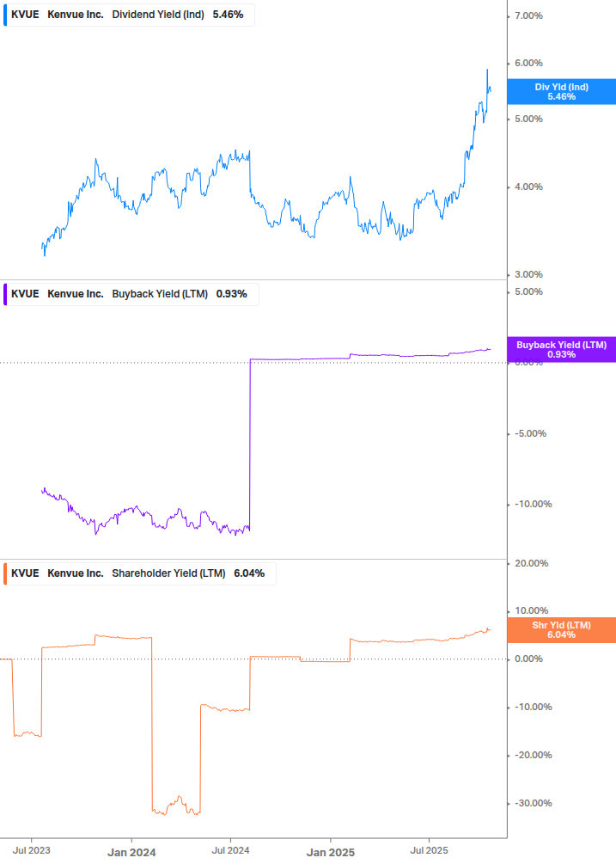Click the 5.46% value in Dividend Yield legend
The width and height of the screenshot is (616, 864).
coord(228,15)
